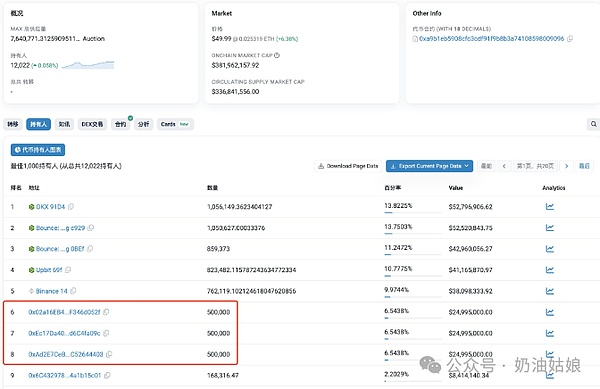Image resolution: width=600 pixels, height=389 pixels.
Task: Copy the Bounce 0BEf address
Action: point(90,249)
